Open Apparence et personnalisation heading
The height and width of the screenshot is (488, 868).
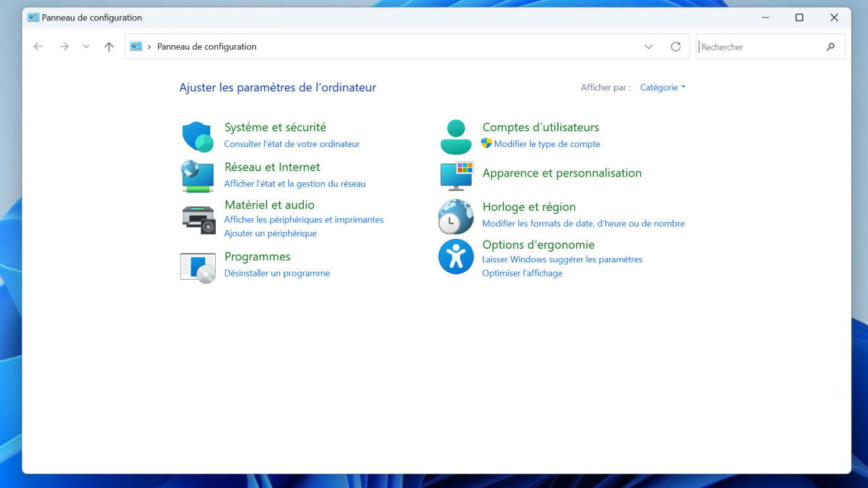[x=562, y=173]
